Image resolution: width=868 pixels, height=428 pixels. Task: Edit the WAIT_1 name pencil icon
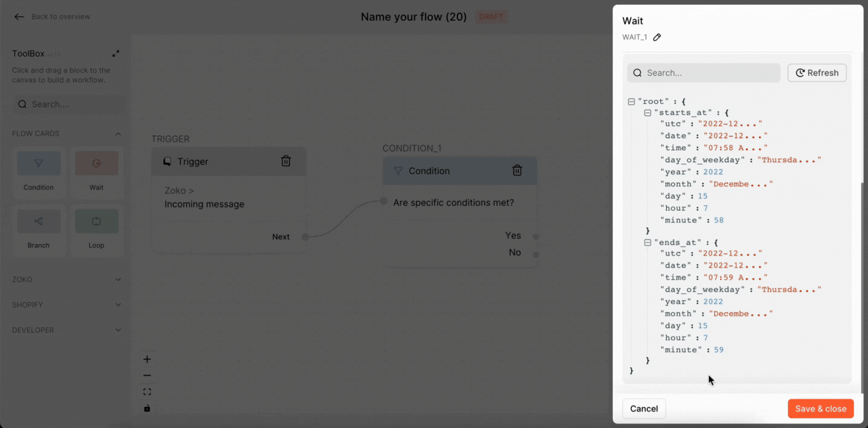pyautogui.click(x=657, y=37)
